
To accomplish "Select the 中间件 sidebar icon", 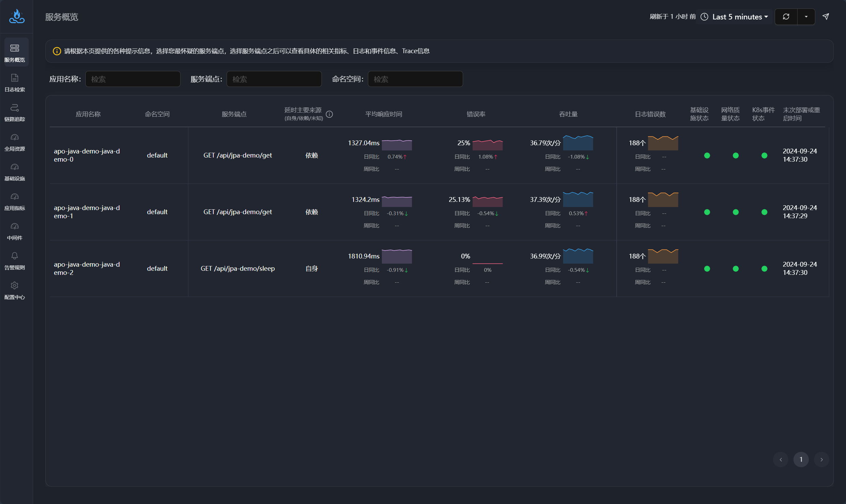I will [x=15, y=231].
